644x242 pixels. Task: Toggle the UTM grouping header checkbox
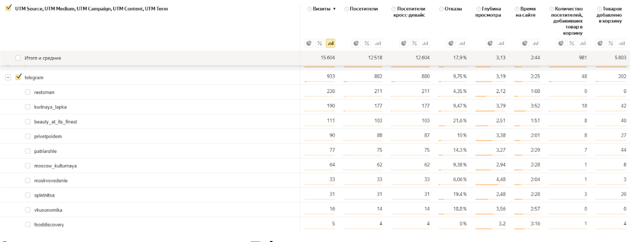(x=9, y=8)
